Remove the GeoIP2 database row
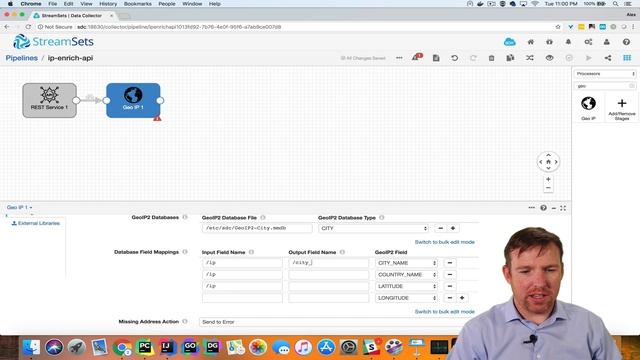The width and height of the screenshot is (640, 360). click(440, 228)
